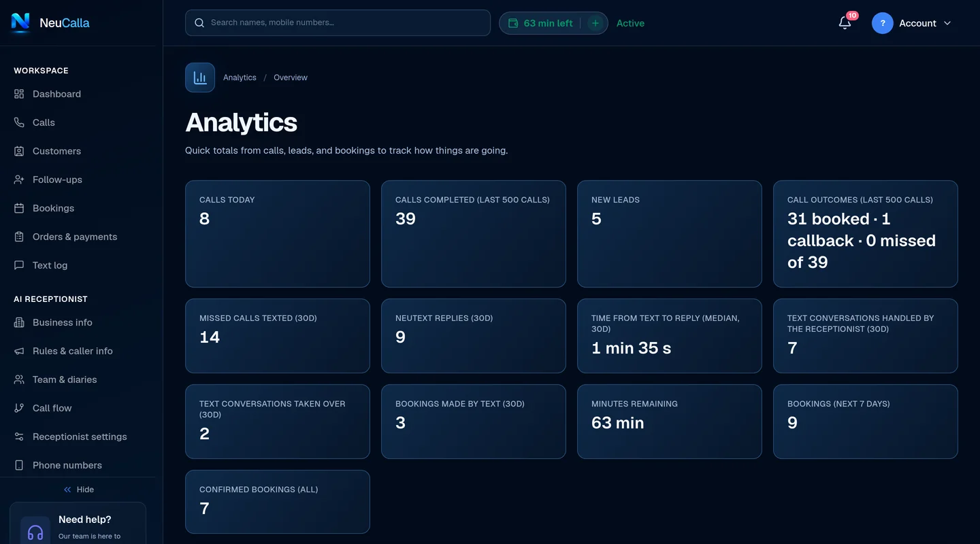Viewport: 980px width, 544px height.
Task: Click the Analytics page heading
Action: (242, 122)
